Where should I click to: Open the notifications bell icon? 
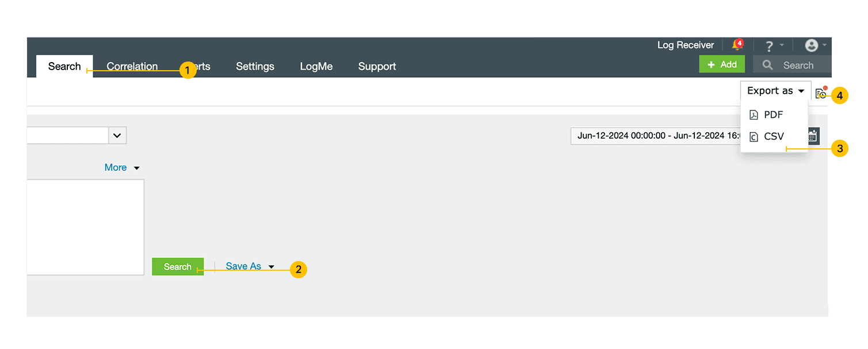pyautogui.click(x=736, y=45)
